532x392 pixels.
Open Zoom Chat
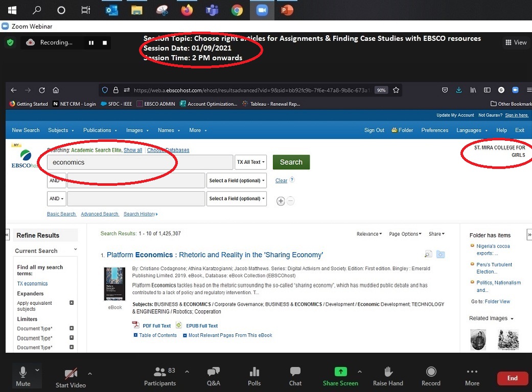tap(295, 376)
